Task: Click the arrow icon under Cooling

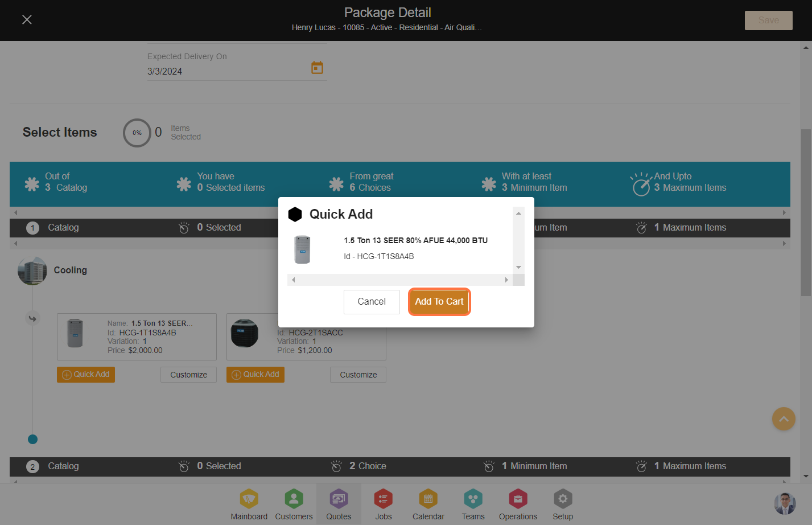Action: pos(32,318)
